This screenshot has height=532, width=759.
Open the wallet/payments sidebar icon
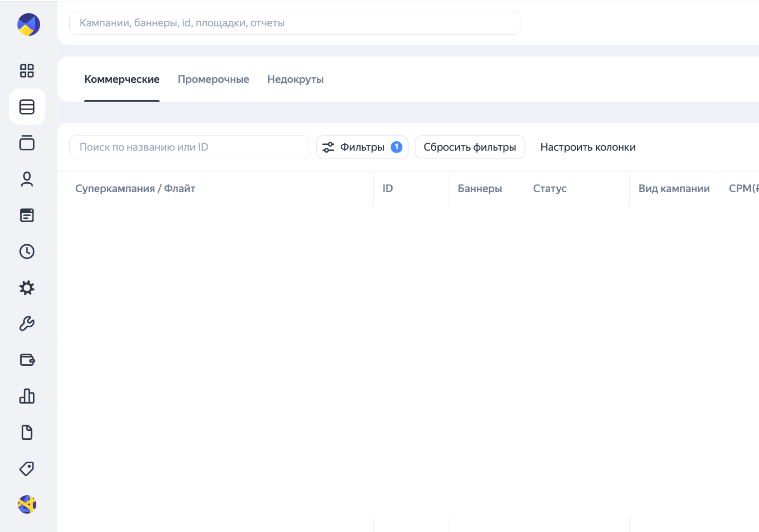coord(27,360)
